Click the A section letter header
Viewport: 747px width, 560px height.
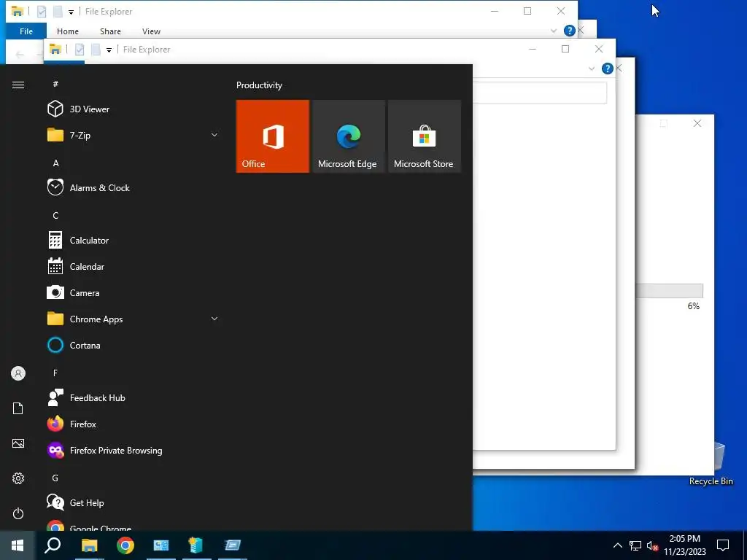pos(55,163)
